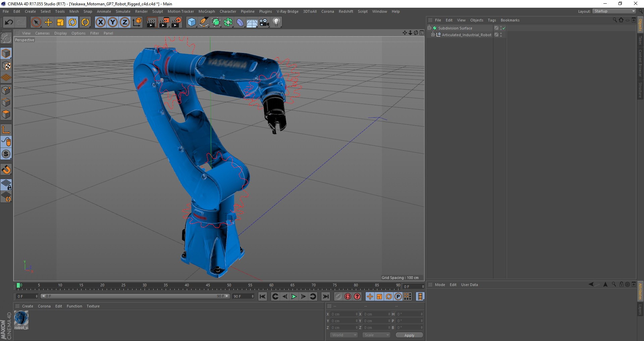Open Attributes User Data menu

point(470,285)
